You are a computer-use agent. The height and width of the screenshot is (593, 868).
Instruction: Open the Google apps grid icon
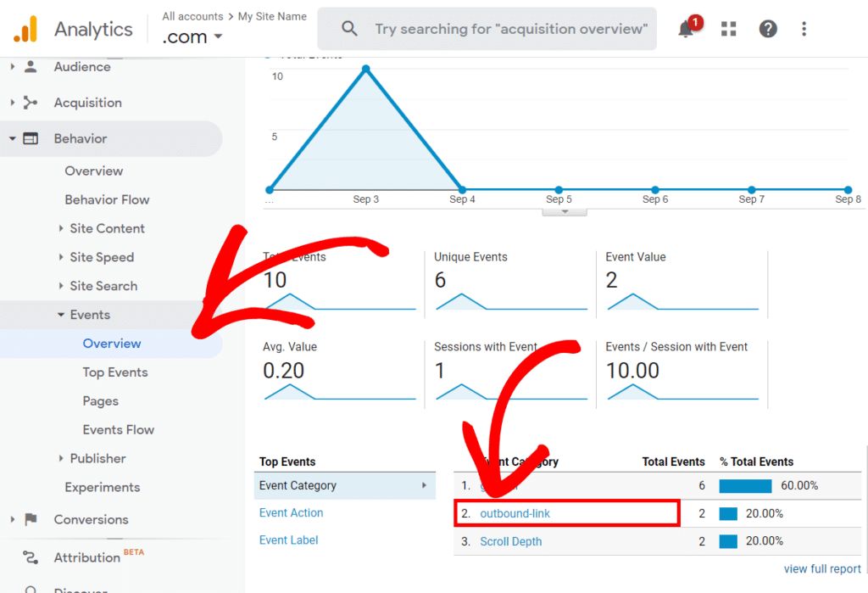[x=728, y=28]
